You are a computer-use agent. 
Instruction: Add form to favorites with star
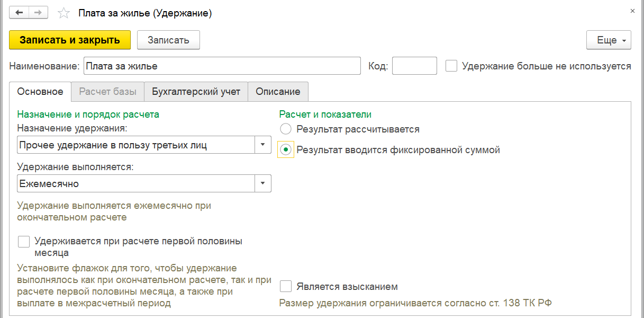tap(64, 13)
